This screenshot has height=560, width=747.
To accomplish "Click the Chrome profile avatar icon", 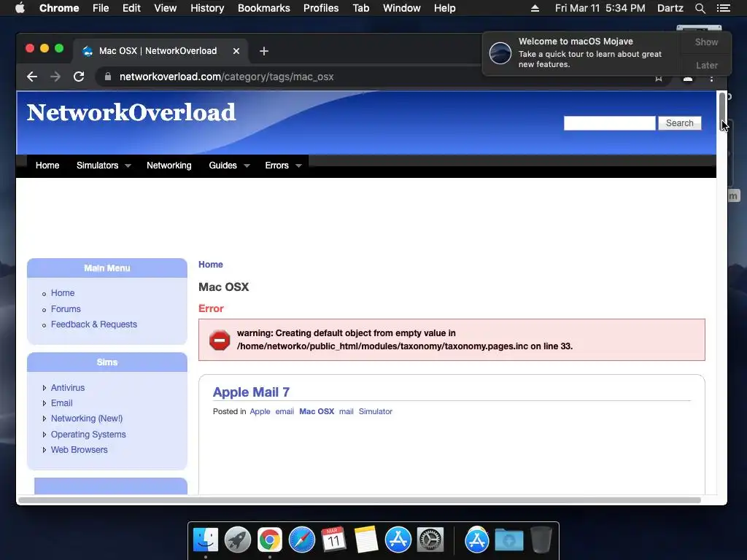I will click(687, 79).
